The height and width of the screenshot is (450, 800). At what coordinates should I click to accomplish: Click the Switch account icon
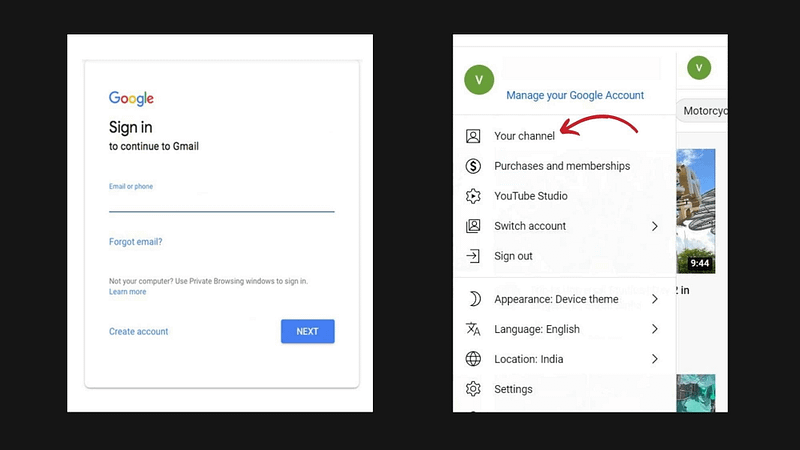(473, 226)
